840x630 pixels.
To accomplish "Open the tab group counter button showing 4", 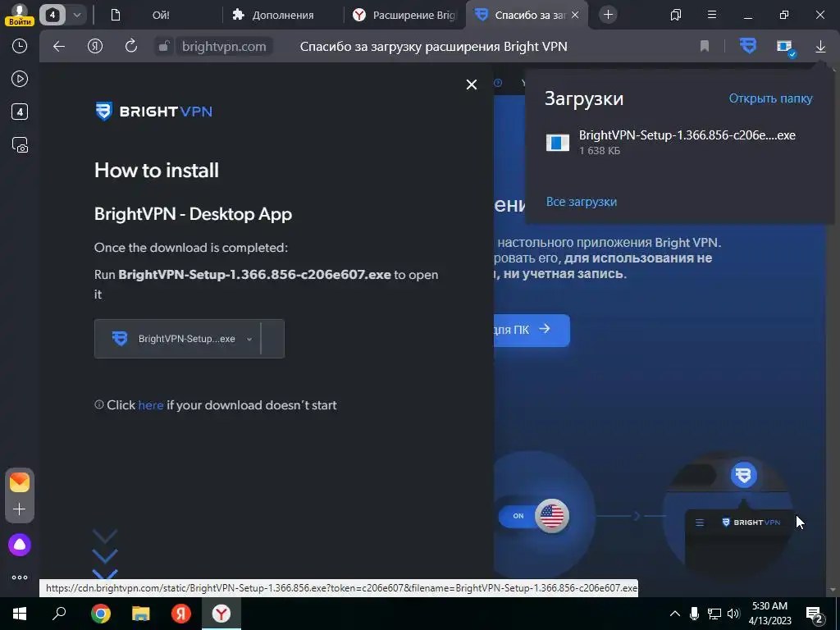I will tap(52, 15).
